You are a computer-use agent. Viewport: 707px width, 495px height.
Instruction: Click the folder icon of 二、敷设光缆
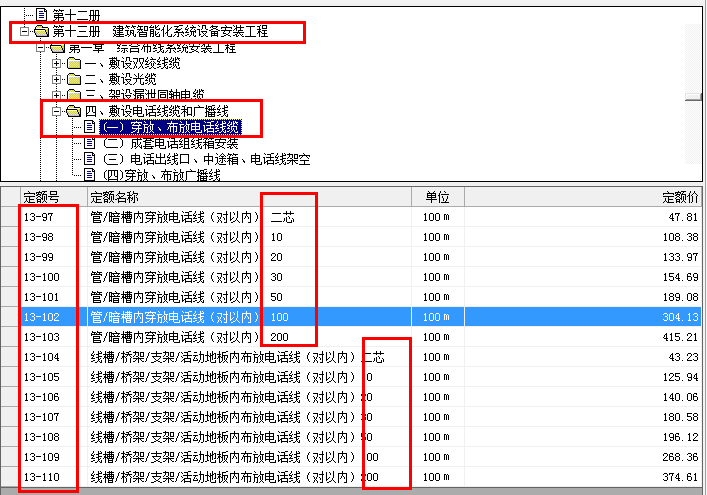click(73, 80)
